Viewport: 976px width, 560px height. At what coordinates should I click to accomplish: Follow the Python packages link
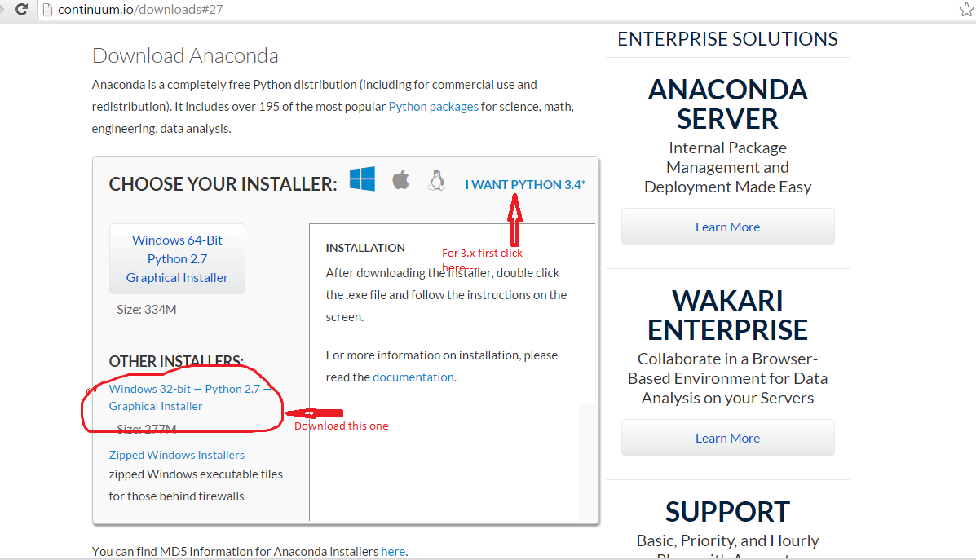(x=433, y=107)
